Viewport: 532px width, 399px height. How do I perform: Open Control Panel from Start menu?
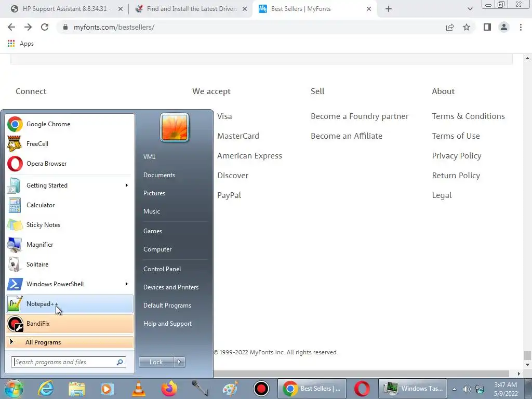tap(162, 269)
